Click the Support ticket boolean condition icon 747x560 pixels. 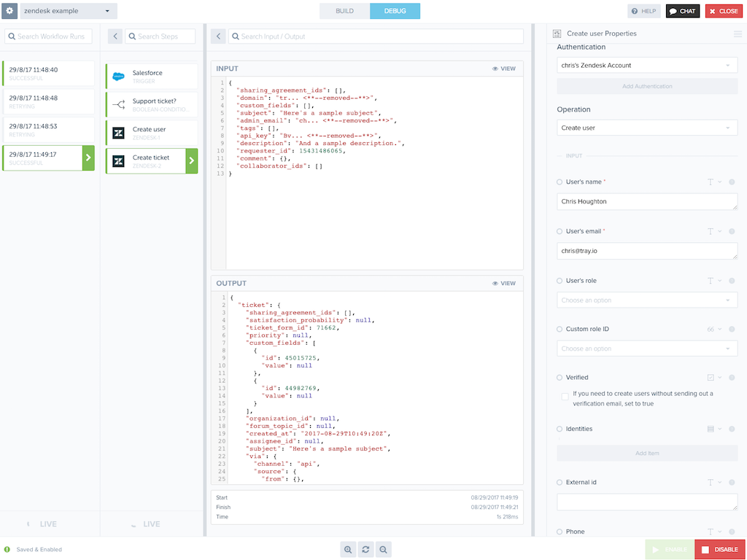(x=119, y=104)
